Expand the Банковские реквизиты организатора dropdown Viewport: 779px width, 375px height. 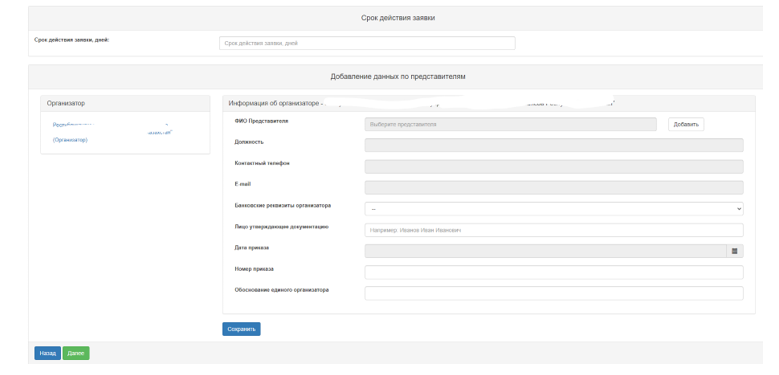point(554,209)
